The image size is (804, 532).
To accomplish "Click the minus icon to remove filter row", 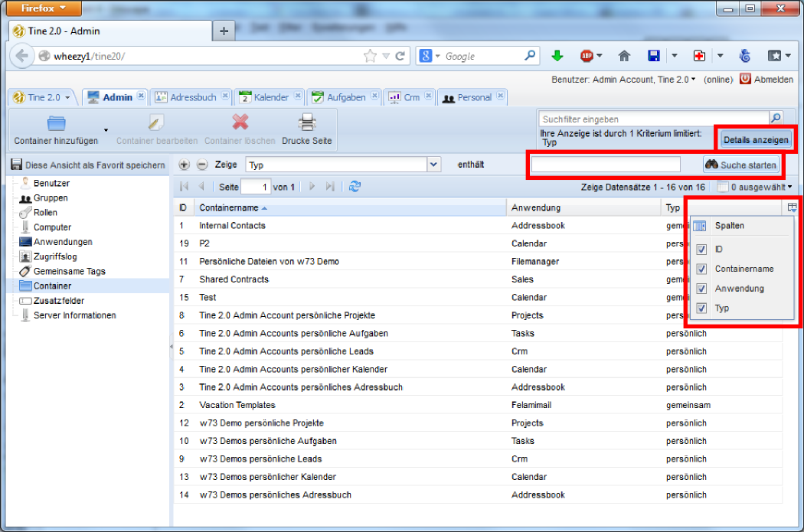I will pyautogui.click(x=202, y=165).
